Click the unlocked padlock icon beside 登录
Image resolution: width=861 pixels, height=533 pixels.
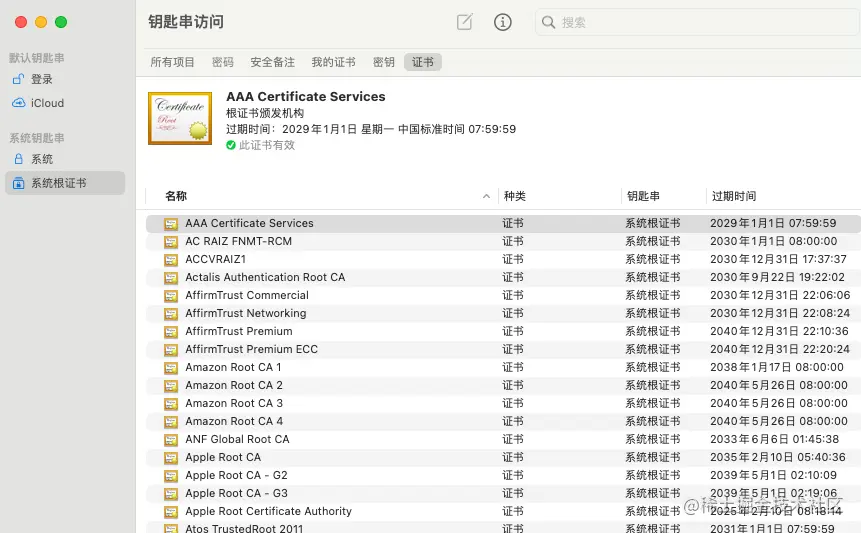[x=18, y=79]
